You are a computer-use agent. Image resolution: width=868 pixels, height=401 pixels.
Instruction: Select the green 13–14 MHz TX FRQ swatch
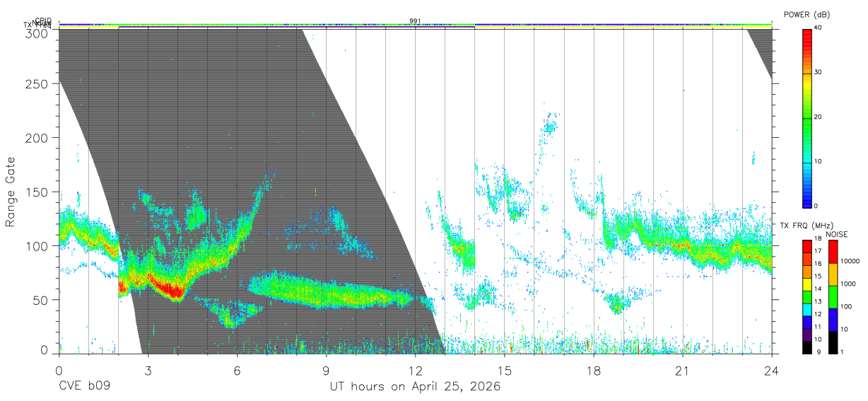[807, 297]
